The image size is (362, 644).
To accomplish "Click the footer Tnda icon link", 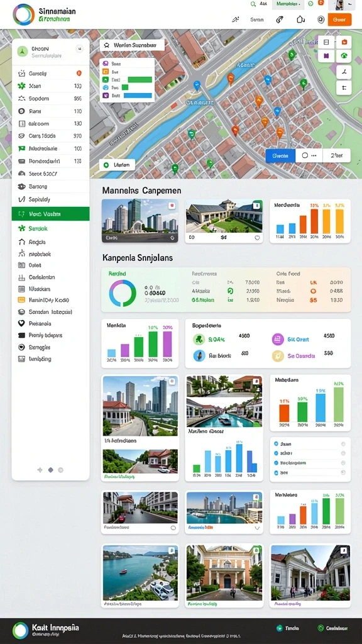I will 288,628.
